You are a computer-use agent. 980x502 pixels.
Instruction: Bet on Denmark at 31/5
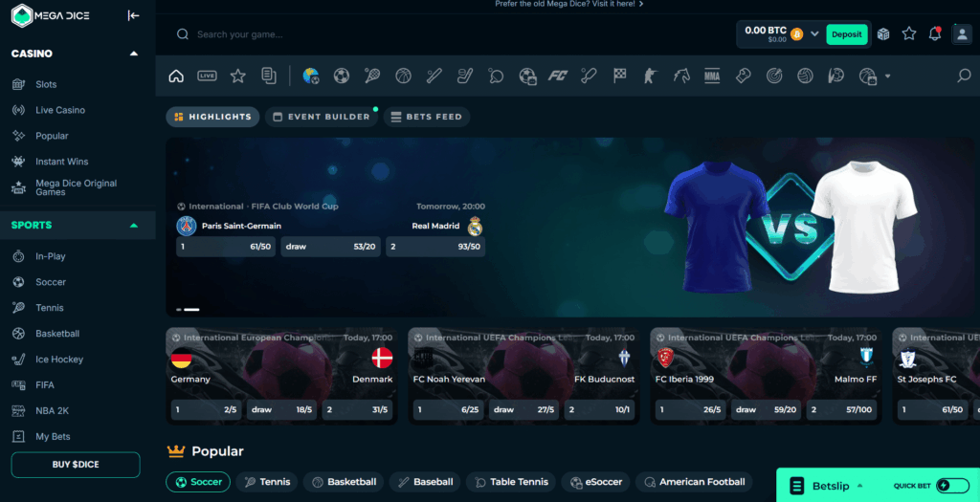[358, 410]
